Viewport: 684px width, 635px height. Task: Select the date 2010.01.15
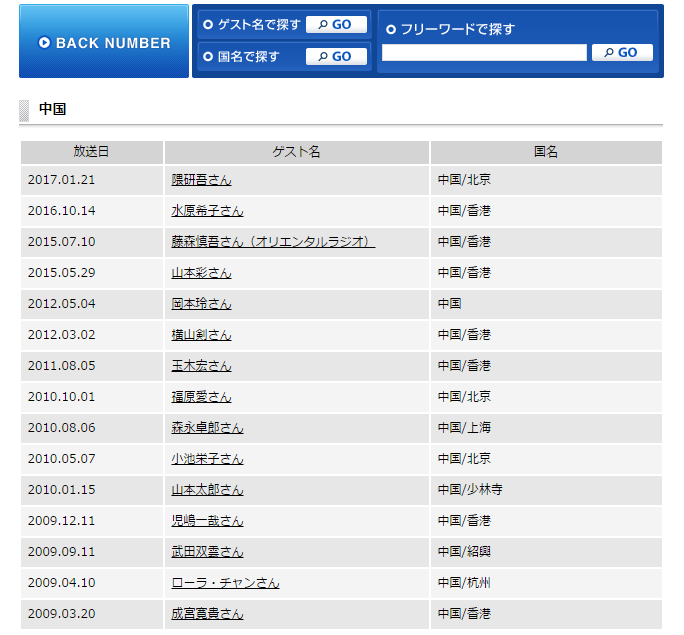coord(62,489)
